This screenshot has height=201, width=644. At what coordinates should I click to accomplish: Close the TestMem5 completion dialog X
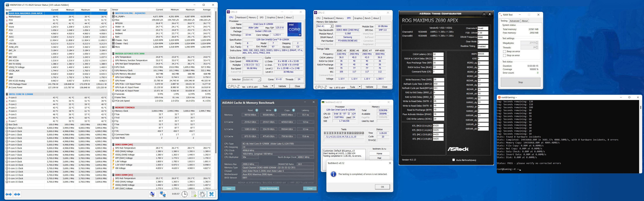(390, 163)
